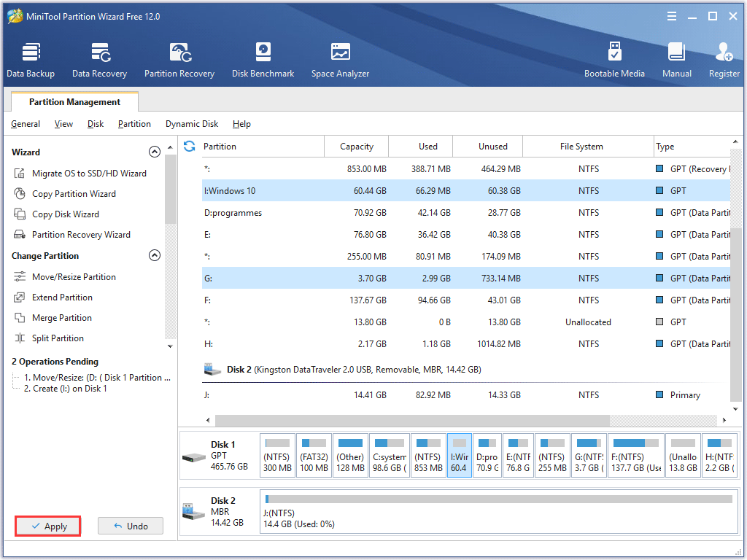The image size is (747, 560).
Task: Open the Disk menu
Action: point(95,124)
